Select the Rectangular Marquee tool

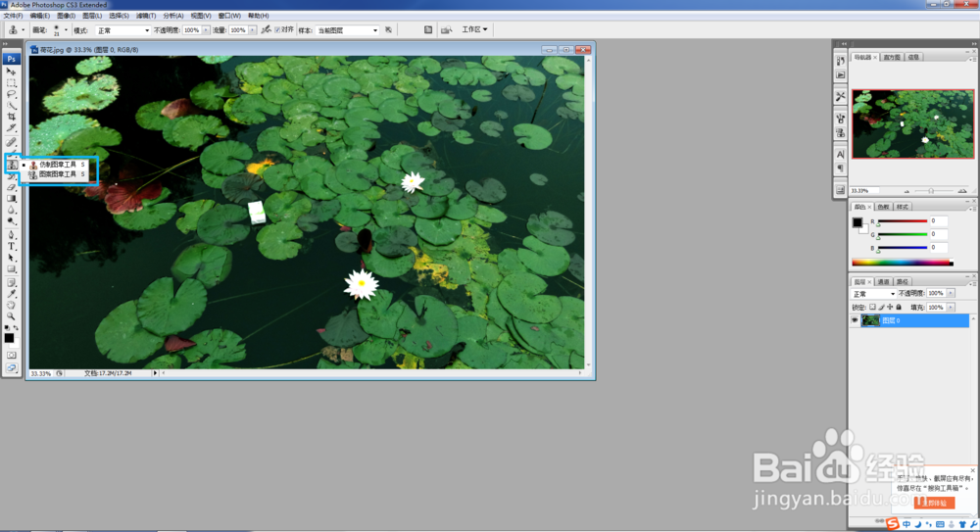pyautogui.click(x=11, y=82)
